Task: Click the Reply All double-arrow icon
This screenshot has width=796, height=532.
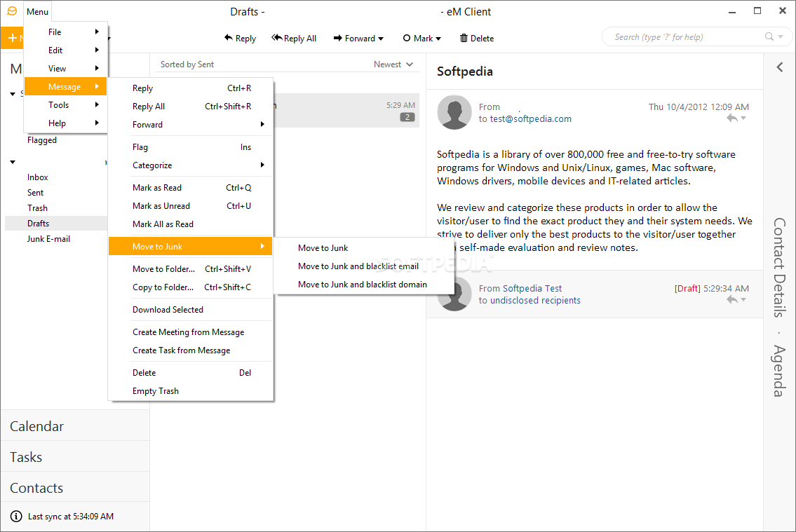Action: [x=276, y=38]
